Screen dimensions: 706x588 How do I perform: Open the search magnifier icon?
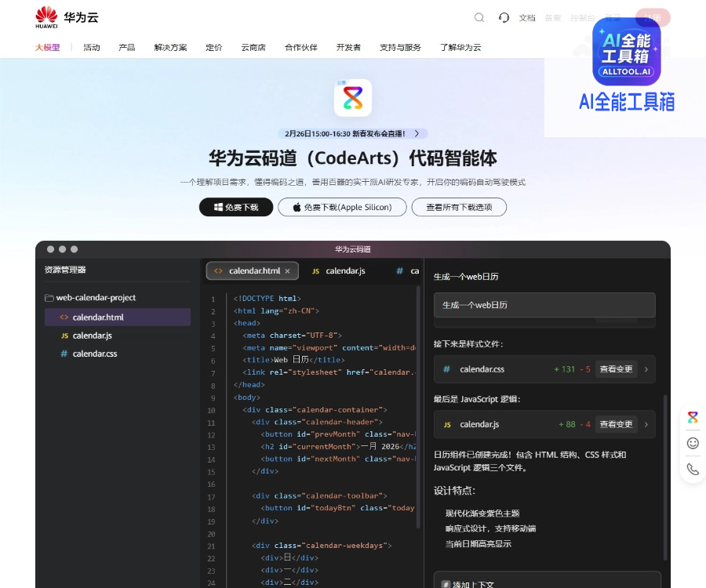(x=479, y=17)
